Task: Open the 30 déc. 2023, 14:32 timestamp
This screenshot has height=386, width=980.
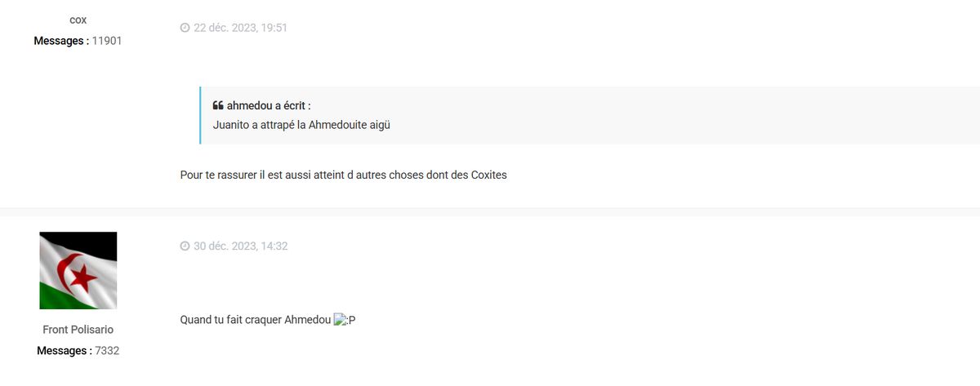Action: pyautogui.click(x=240, y=246)
